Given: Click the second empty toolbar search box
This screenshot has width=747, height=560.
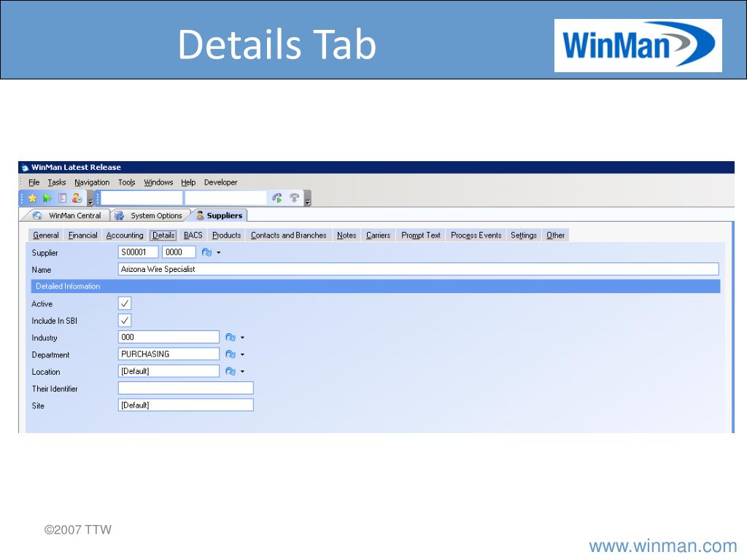Looking at the screenshot, I should pyautogui.click(x=225, y=198).
